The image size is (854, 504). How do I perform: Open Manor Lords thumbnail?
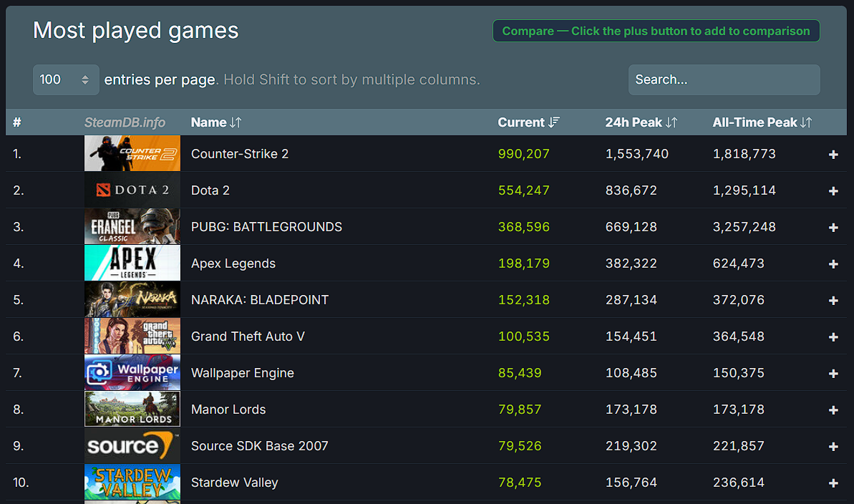132,409
